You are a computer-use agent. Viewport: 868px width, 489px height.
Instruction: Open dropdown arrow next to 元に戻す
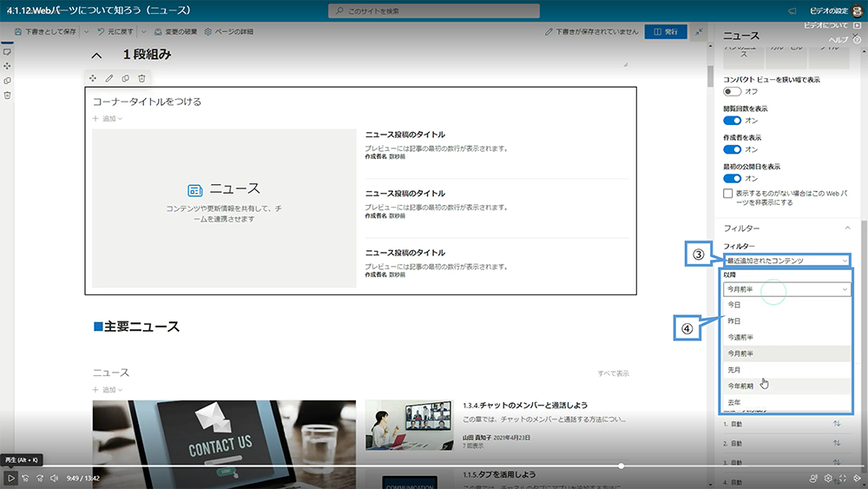[144, 32]
